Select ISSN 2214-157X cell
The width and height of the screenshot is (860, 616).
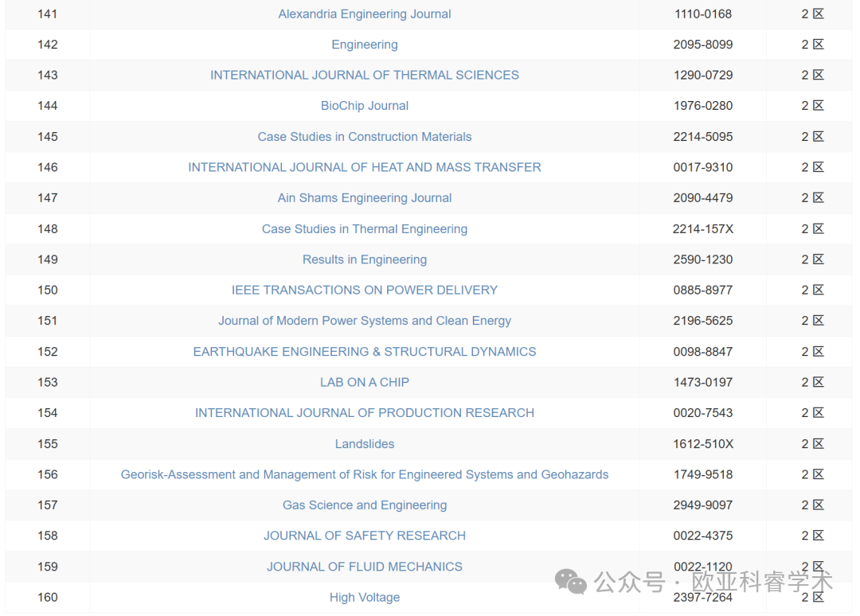coord(702,228)
